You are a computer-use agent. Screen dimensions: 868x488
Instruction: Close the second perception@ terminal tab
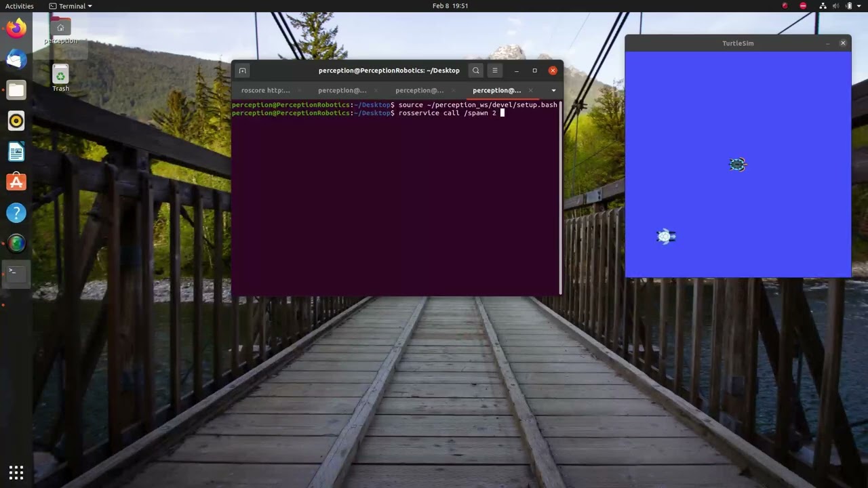click(x=376, y=90)
